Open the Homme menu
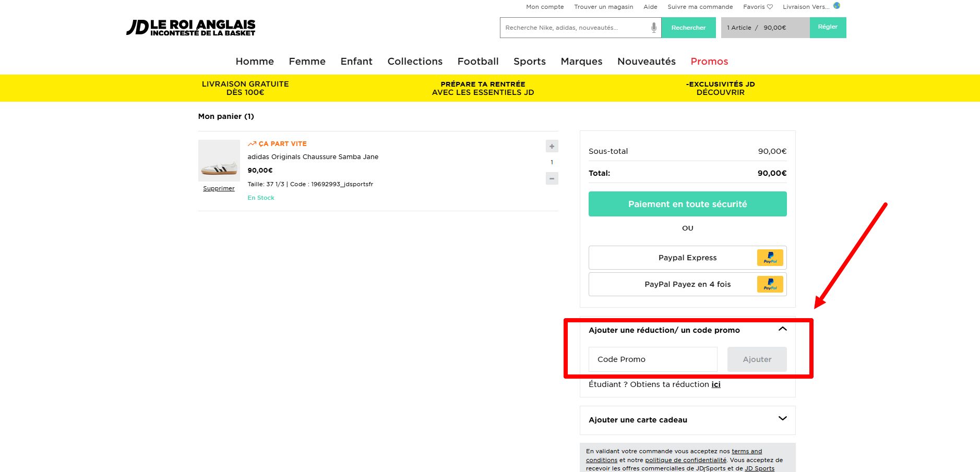980x472 pixels. [x=255, y=62]
